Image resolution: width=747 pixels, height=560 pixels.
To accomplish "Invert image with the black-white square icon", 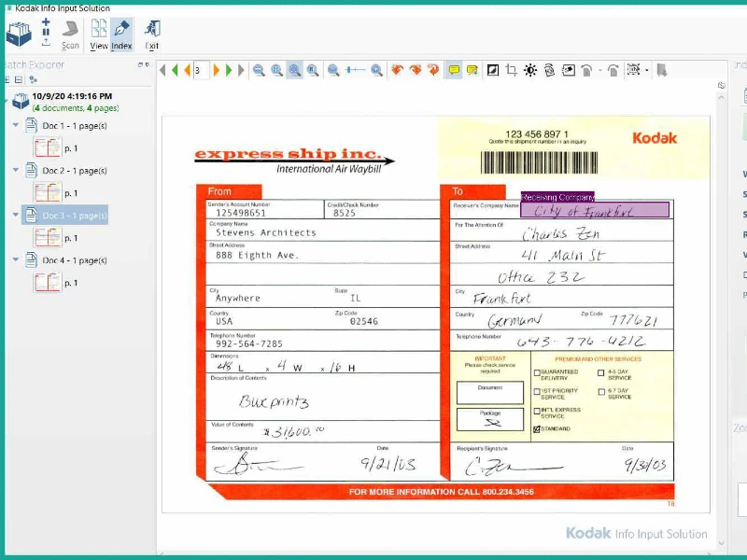I will point(493,71).
